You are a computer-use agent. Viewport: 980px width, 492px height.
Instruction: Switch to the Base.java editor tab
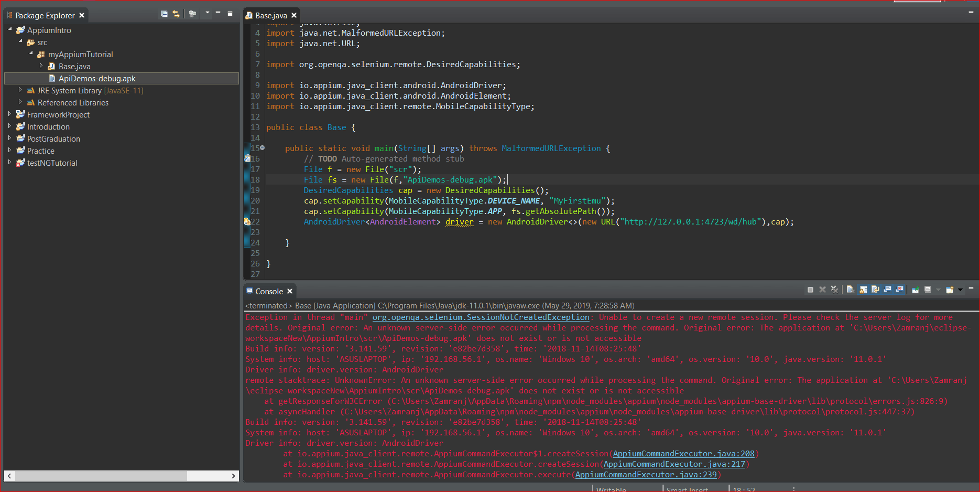pos(271,15)
